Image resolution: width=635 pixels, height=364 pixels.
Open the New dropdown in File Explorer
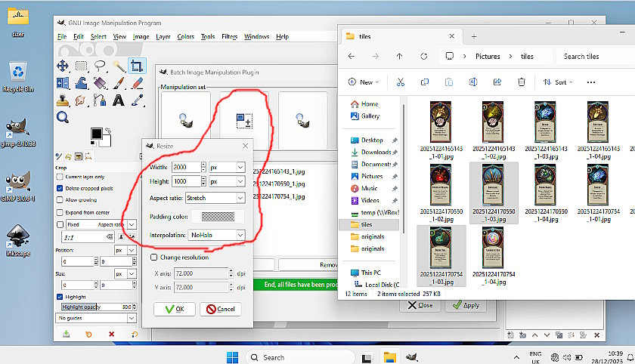tap(364, 82)
